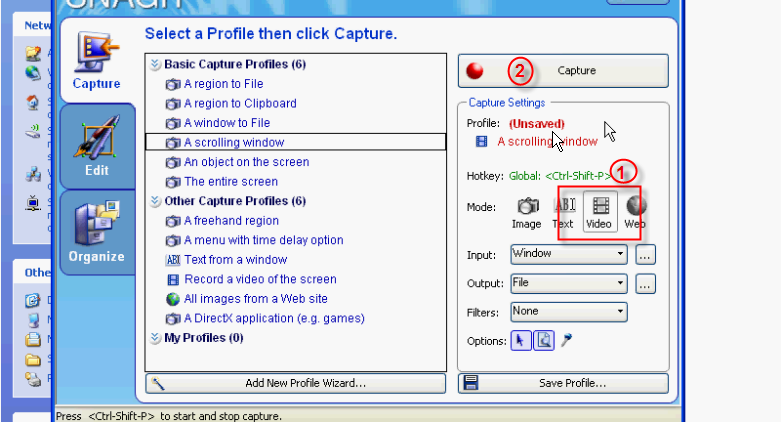This screenshot has height=422, width=781.
Task: Select 'Record a video of the screen'
Action: [260, 279]
